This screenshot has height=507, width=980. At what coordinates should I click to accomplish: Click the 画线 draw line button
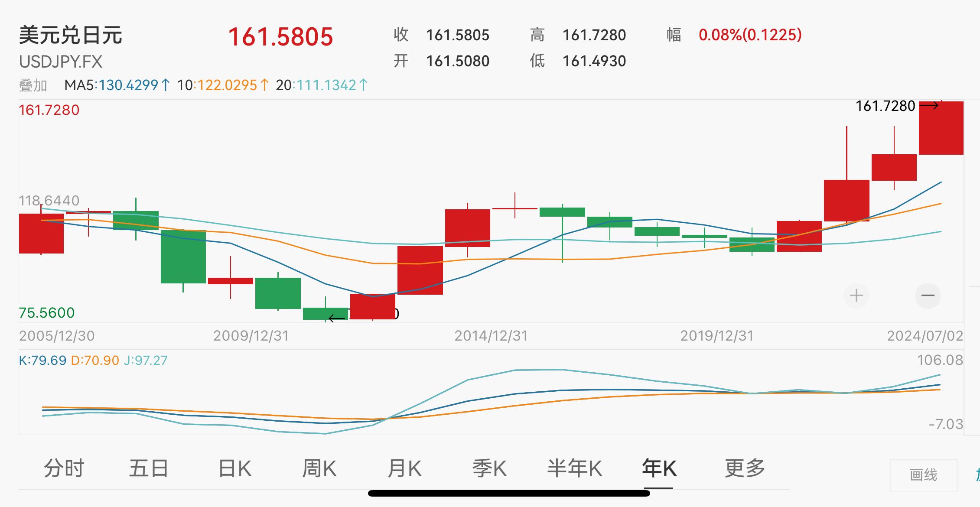923,475
